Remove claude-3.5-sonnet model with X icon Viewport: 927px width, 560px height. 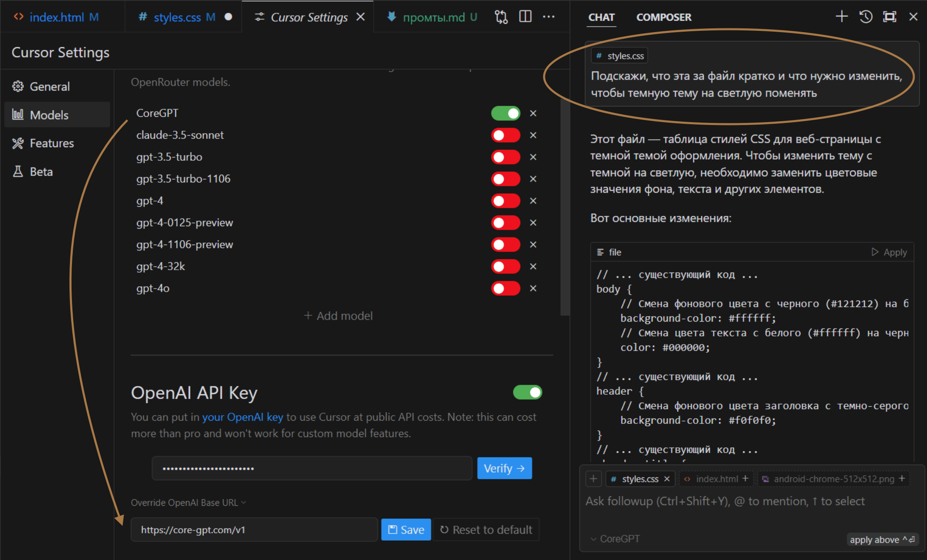point(533,135)
